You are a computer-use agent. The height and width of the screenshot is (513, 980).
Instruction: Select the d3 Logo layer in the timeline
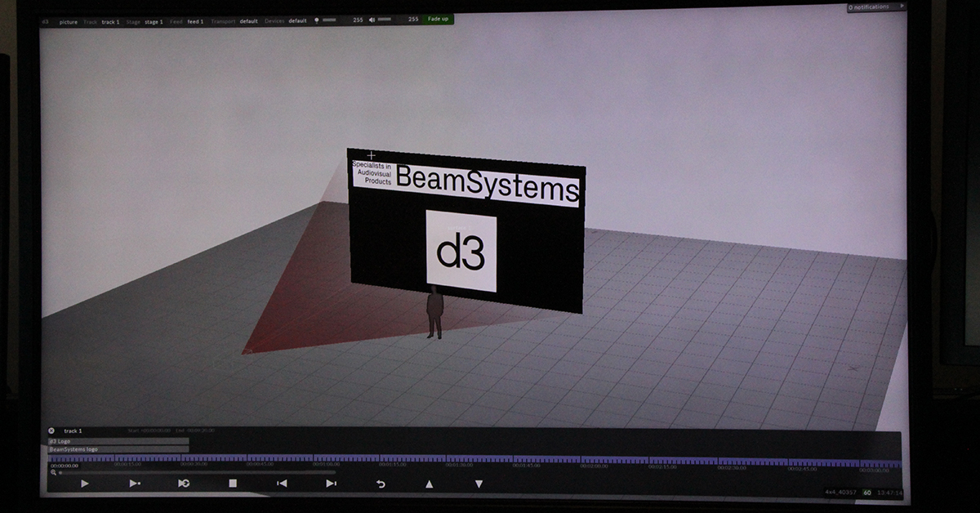click(x=118, y=441)
